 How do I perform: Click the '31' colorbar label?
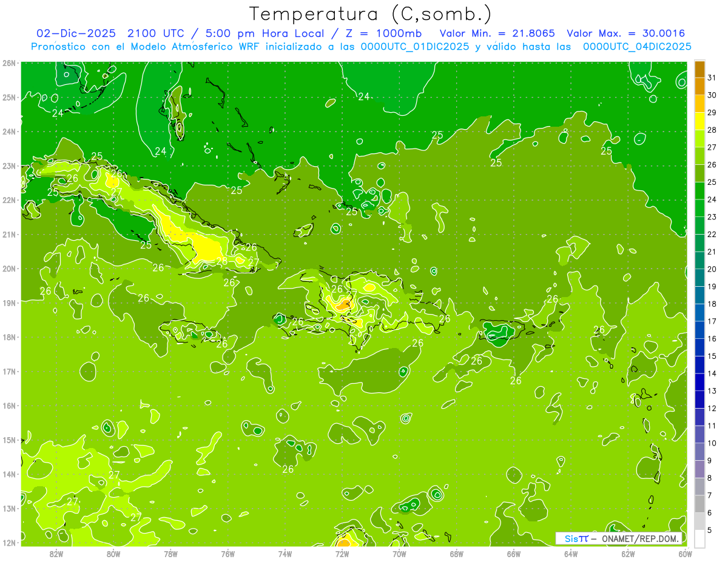click(712, 78)
